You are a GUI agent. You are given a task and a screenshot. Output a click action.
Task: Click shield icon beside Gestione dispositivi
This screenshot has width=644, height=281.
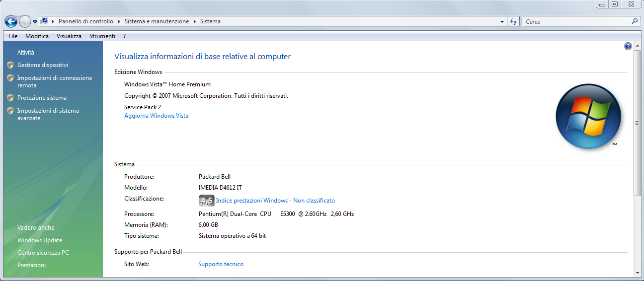tap(10, 65)
